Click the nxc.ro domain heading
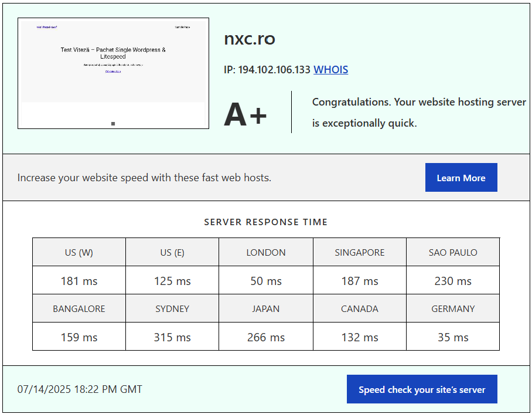This screenshot has height=414, width=532. coord(250,39)
